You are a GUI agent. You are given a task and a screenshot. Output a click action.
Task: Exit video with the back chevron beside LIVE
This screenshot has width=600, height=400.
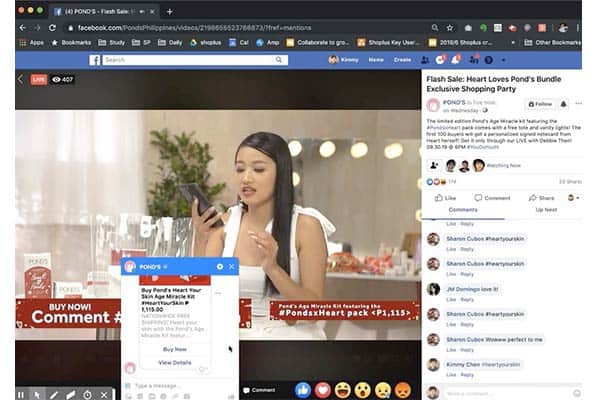(x=21, y=79)
